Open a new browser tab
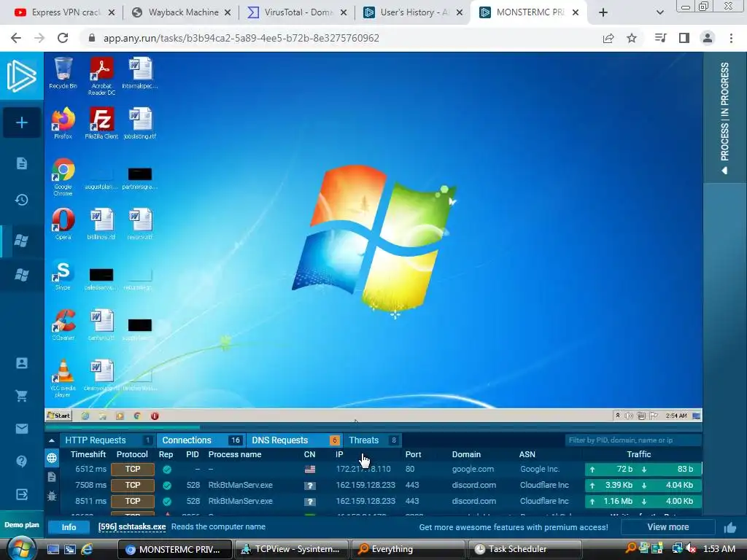The height and width of the screenshot is (560, 747). (x=603, y=12)
